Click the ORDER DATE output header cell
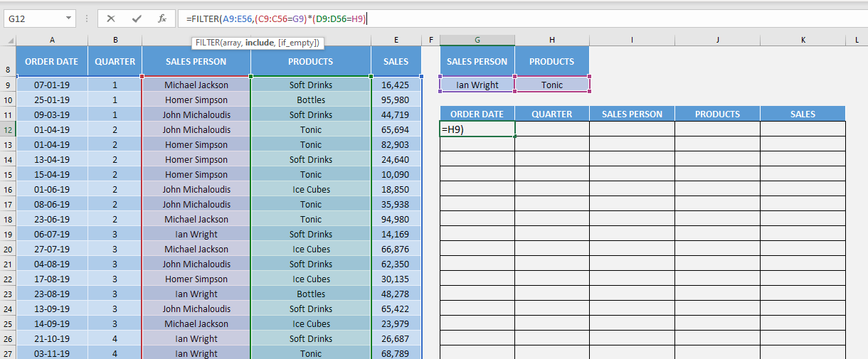Viewport: 868px width, 359px height. (477, 114)
